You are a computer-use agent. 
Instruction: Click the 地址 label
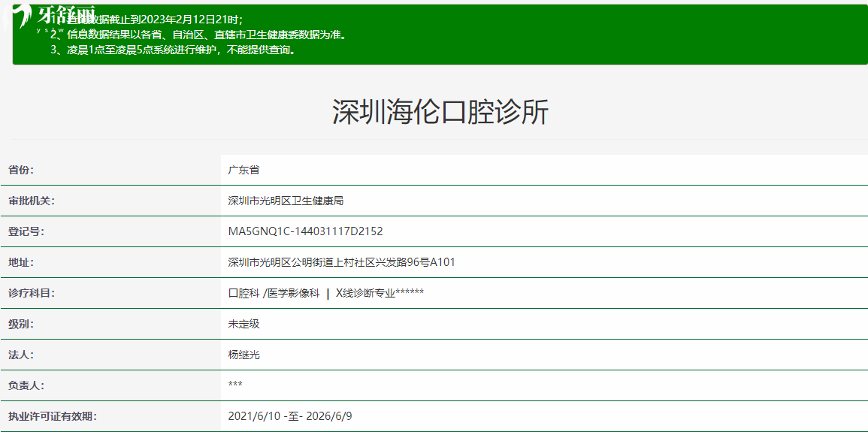pos(21,262)
